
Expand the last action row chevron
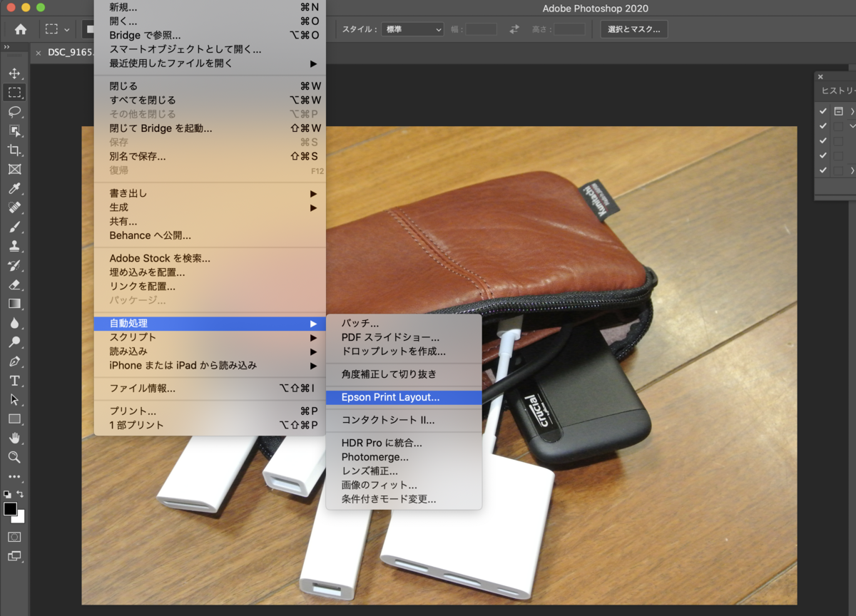point(852,170)
